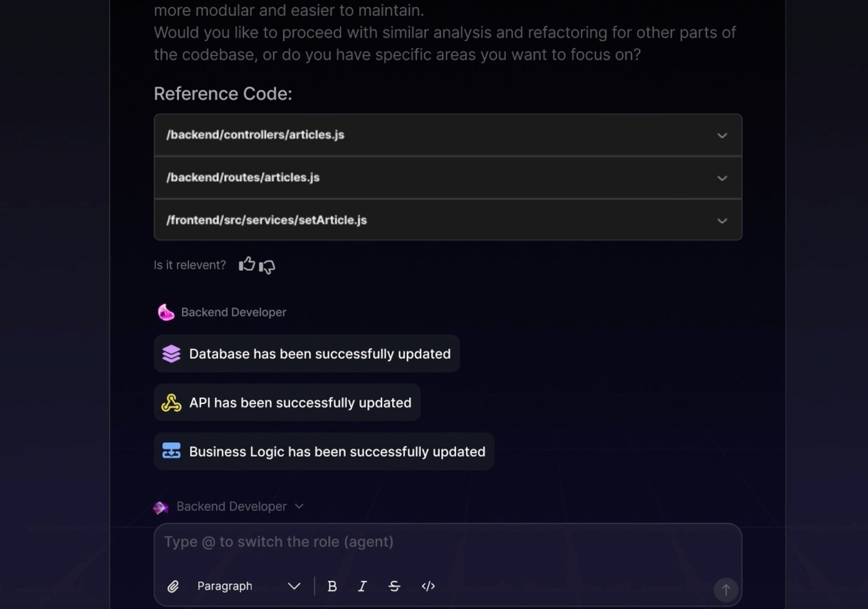Click the Database layers icon
The height and width of the screenshot is (609, 868).
tap(171, 354)
